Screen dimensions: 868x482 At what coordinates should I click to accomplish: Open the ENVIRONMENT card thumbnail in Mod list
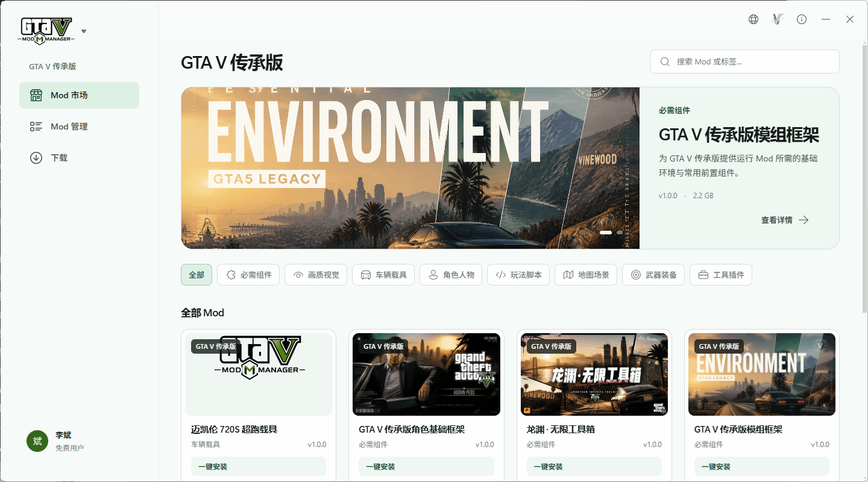tap(762, 374)
